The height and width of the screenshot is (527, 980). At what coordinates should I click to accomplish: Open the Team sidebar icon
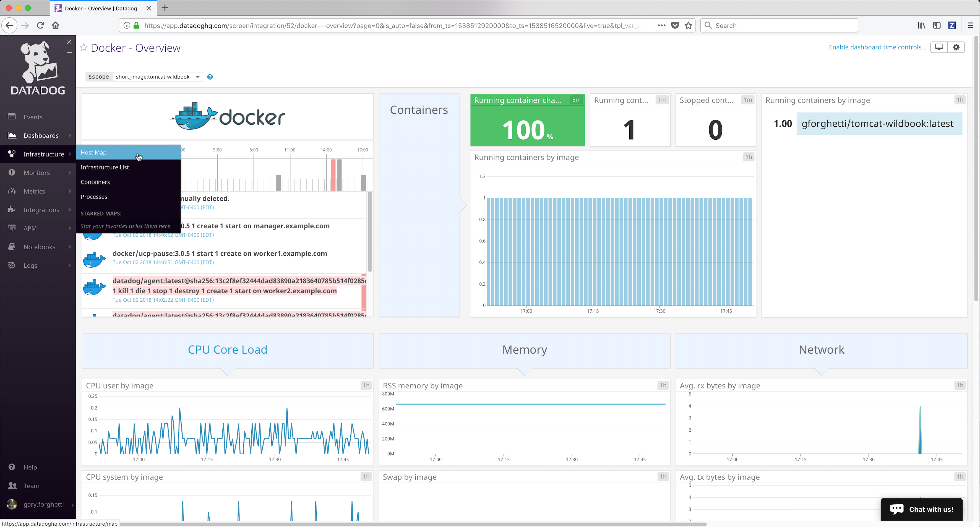coord(12,486)
